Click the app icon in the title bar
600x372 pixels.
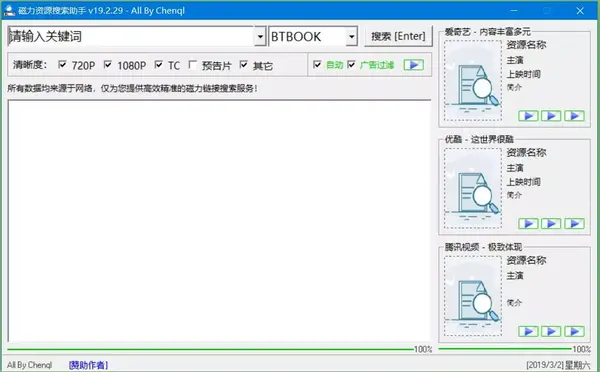(9, 10)
